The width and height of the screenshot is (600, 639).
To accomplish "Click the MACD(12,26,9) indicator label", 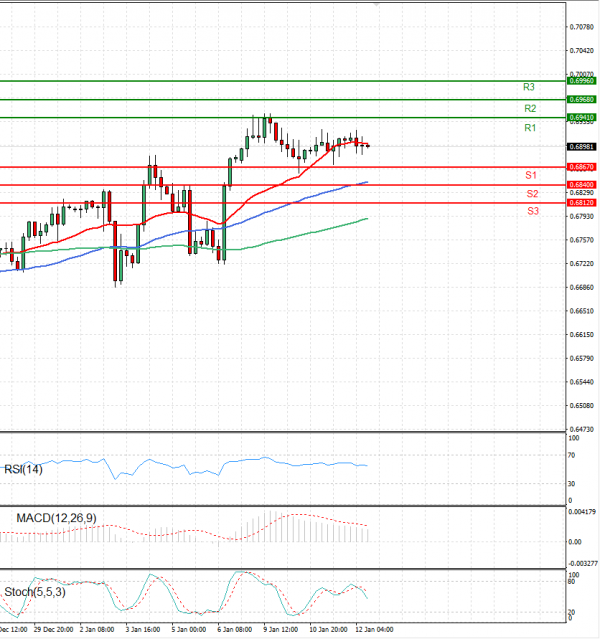I will point(56,518).
